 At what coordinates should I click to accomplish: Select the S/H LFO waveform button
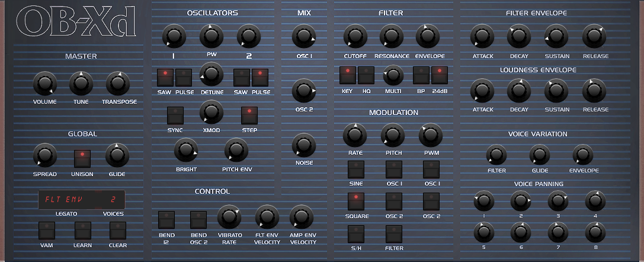(x=355, y=234)
